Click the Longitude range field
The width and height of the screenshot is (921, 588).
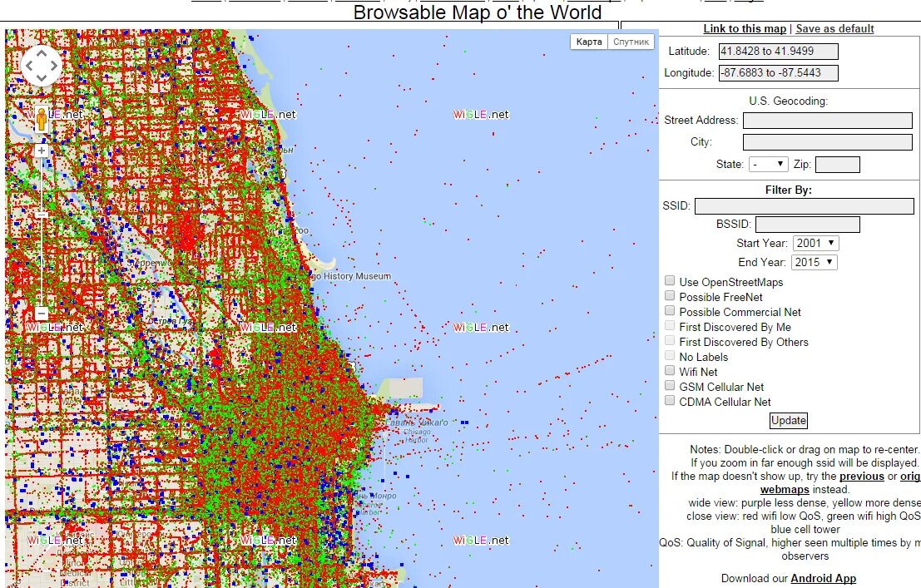(x=778, y=73)
